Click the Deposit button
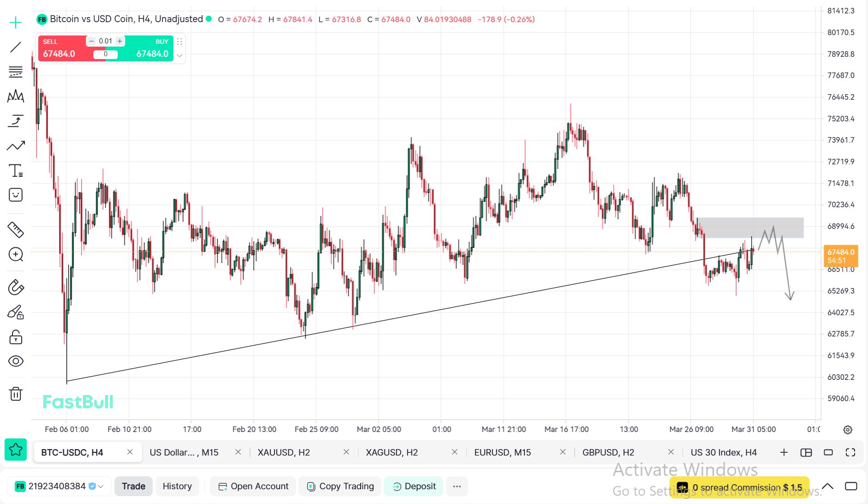This screenshot has width=868, height=504. click(x=414, y=486)
